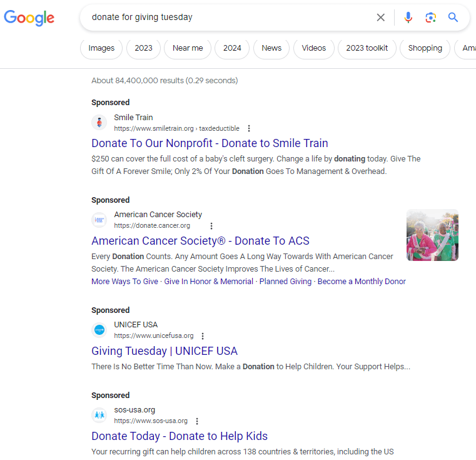Image resolution: width=476 pixels, height=460 pixels.
Task: Filter results by Images chip
Action: point(101,48)
